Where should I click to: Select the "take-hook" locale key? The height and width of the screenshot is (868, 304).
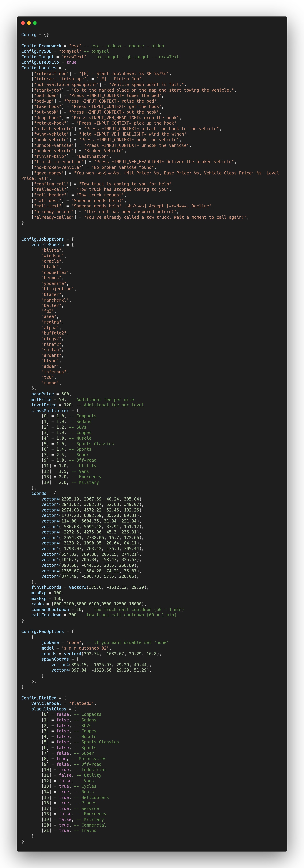[49, 106]
